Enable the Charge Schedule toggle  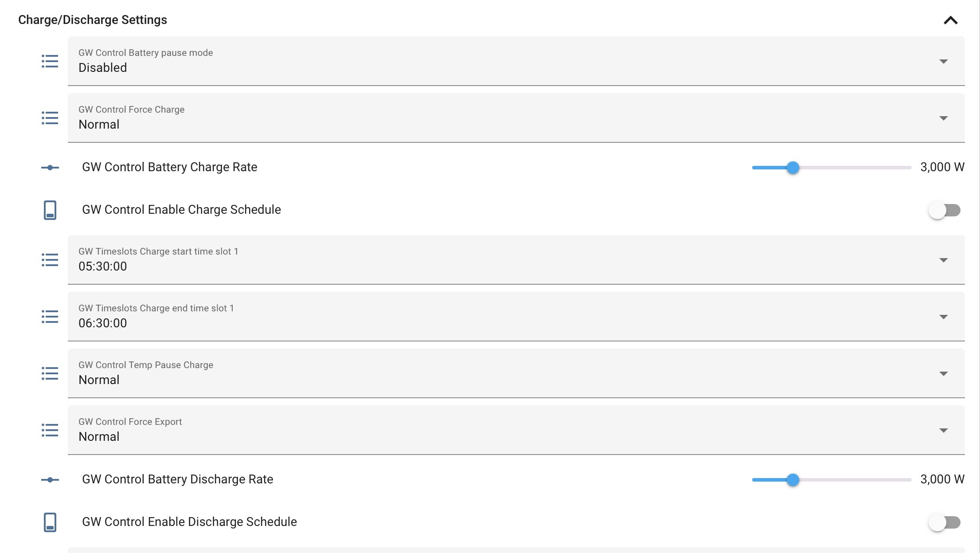click(x=945, y=210)
